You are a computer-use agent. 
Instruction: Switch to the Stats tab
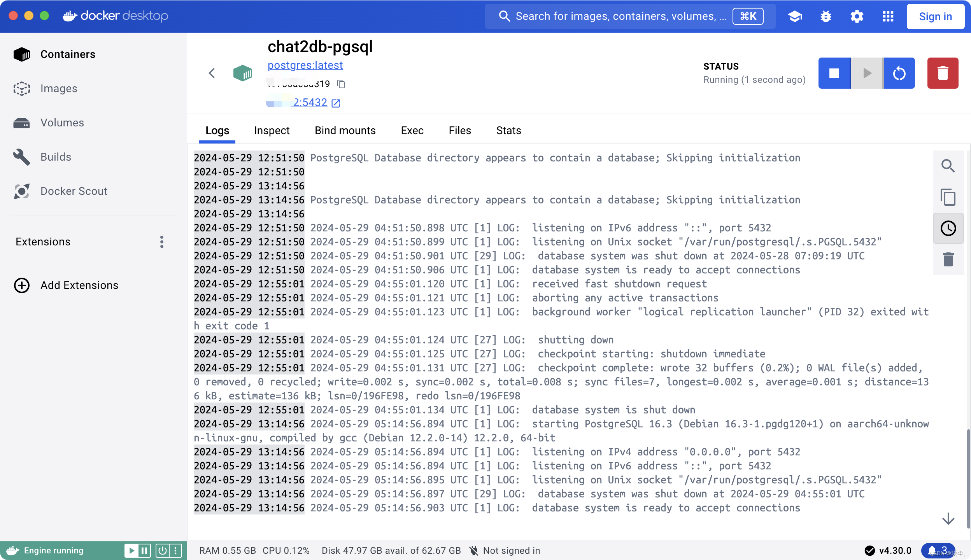508,131
